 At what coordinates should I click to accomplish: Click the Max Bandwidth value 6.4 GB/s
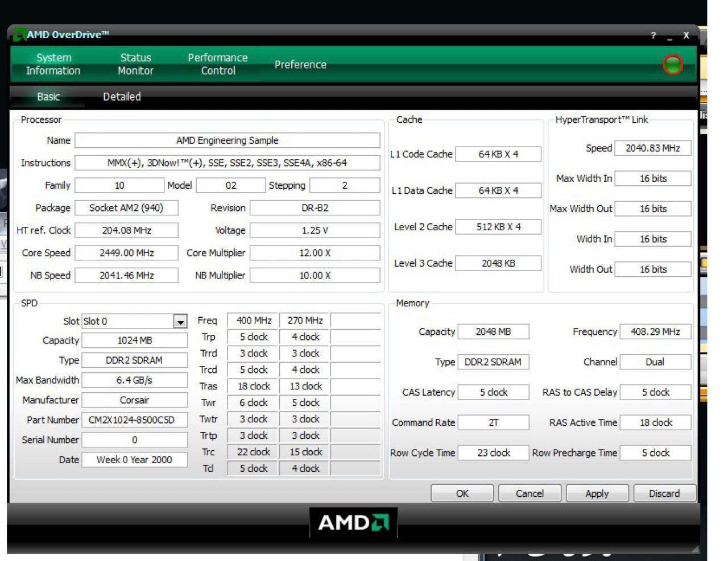pos(135,380)
